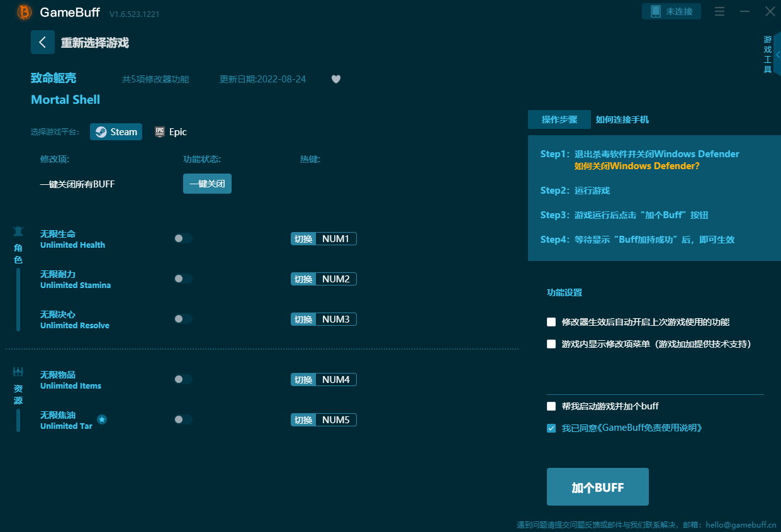The height and width of the screenshot is (532, 781).
Task: Click the resources category icon
Action: (18, 372)
